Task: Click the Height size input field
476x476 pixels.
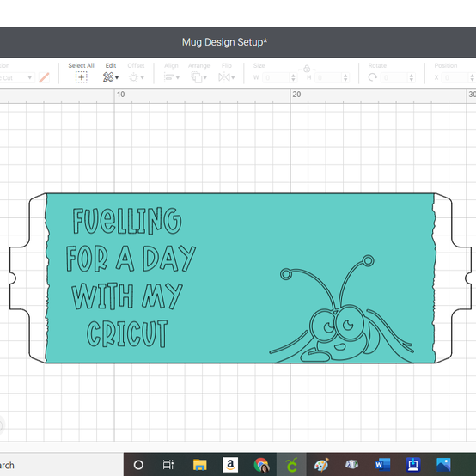Action: 329,77
